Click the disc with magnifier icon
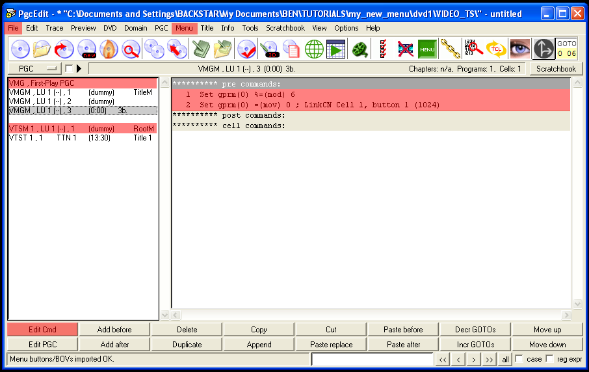Screen dimensions: 589x372 pos(131,49)
